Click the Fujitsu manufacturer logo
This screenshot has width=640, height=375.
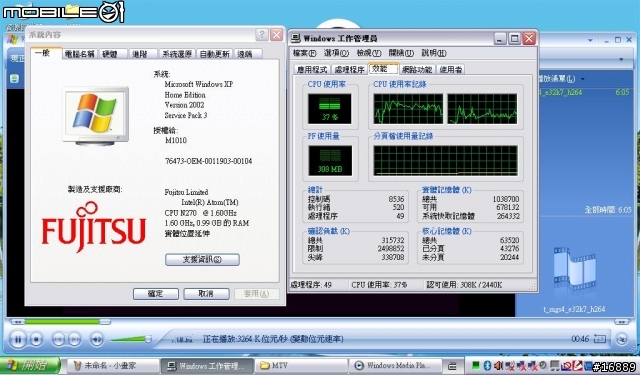click(93, 227)
